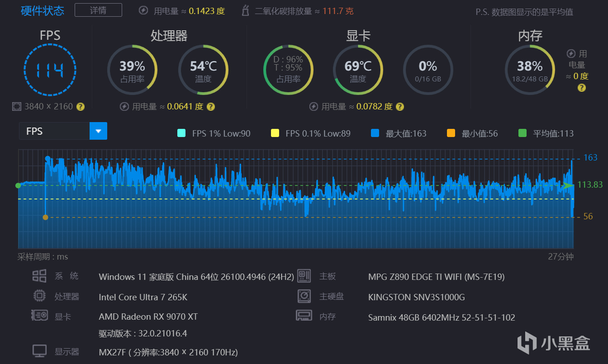Click the resolution frame icon below FPS
The height and width of the screenshot is (364, 608).
[17, 107]
